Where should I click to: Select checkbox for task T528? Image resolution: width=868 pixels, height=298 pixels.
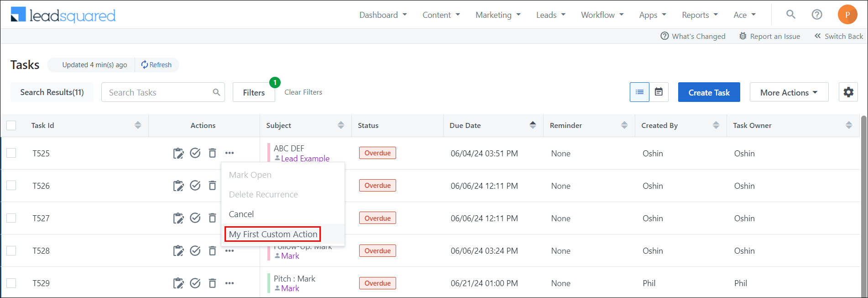[11, 250]
